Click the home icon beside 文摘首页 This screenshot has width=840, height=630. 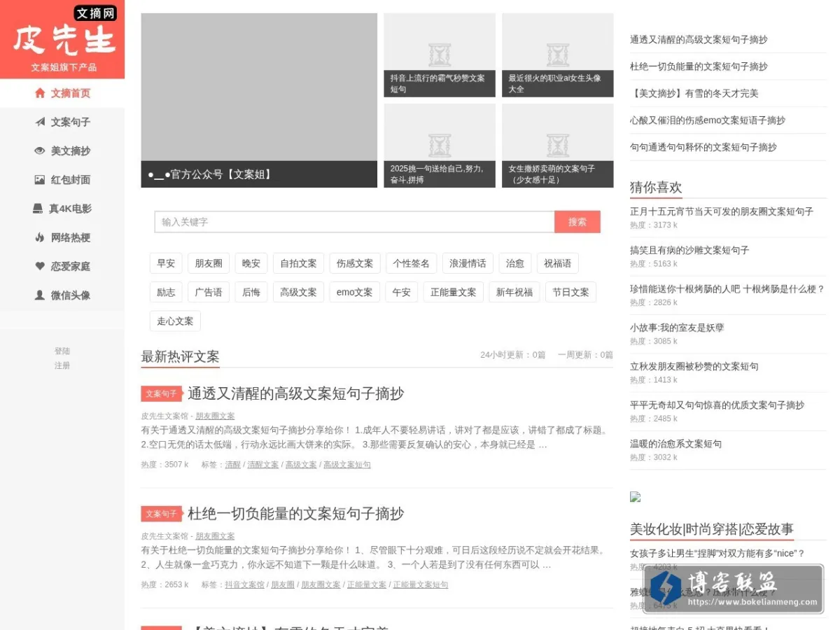pos(40,93)
